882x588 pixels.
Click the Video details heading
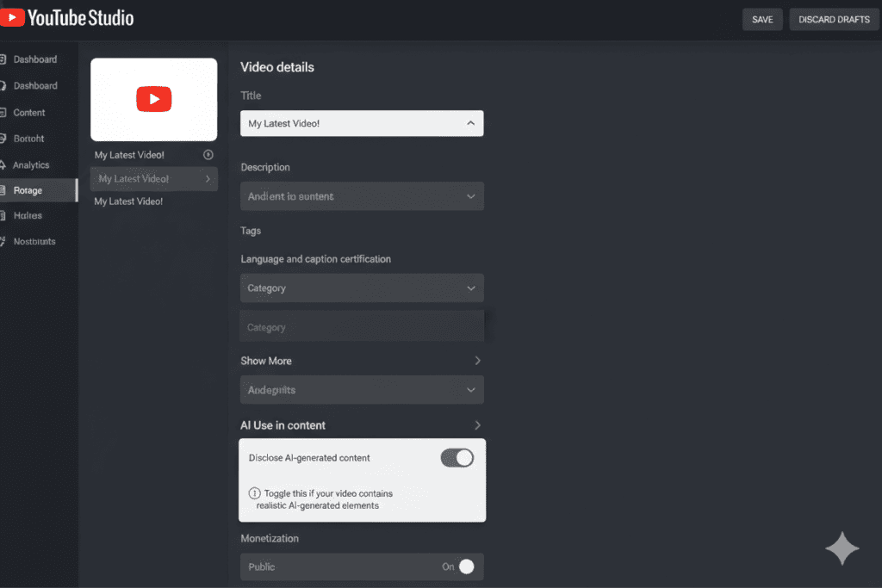click(277, 67)
